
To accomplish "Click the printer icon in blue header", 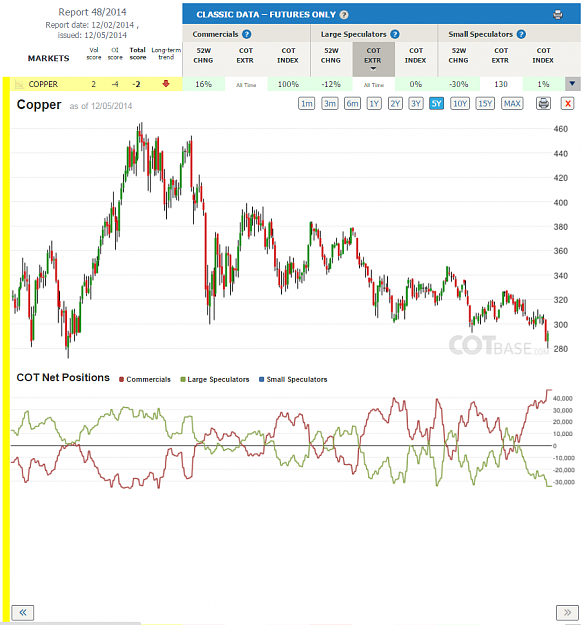I will [558, 15].
